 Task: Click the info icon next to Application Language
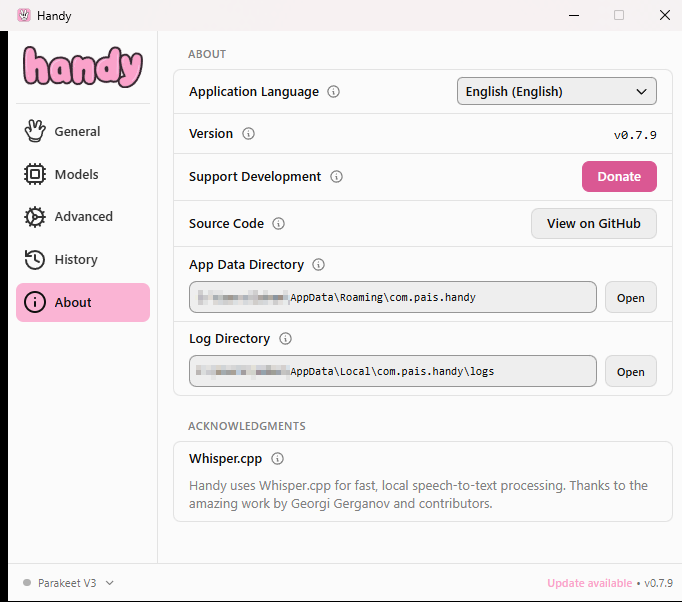tap(334, 92)
